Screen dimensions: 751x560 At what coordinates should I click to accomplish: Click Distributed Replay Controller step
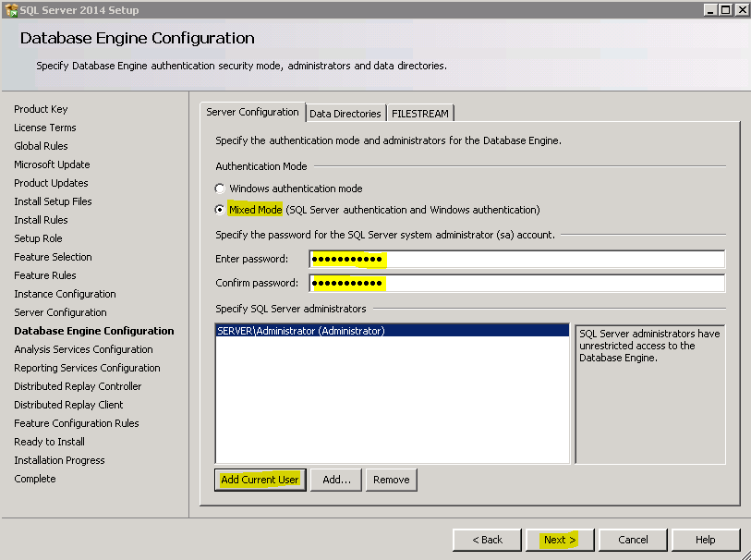[x=78, y=386]
